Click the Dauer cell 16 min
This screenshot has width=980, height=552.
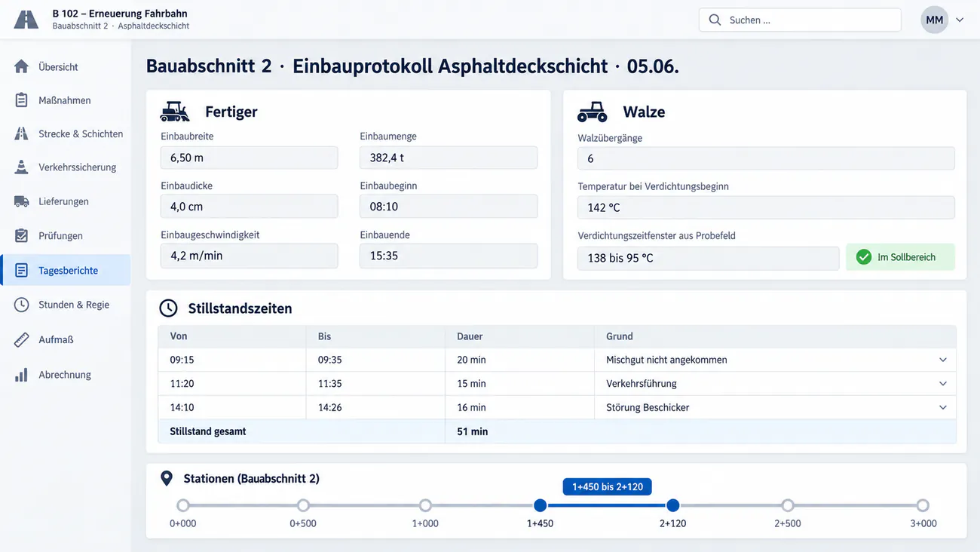(x=519, y=407)
